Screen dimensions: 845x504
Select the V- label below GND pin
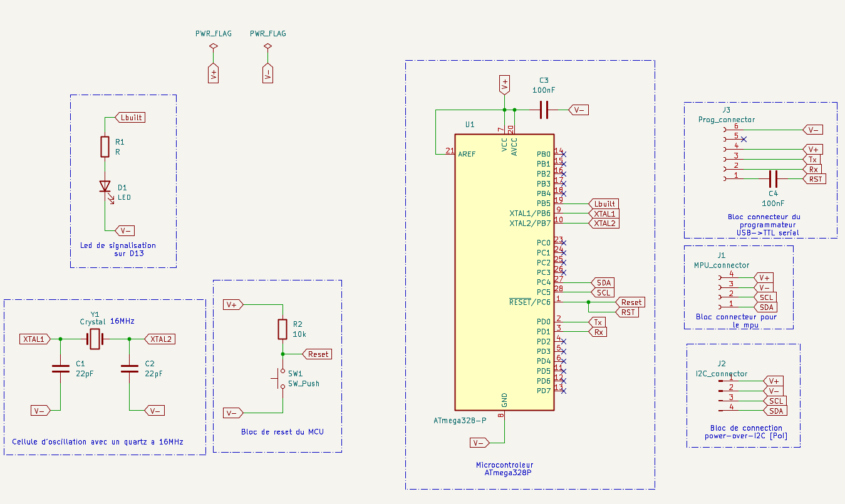point(480,443)
